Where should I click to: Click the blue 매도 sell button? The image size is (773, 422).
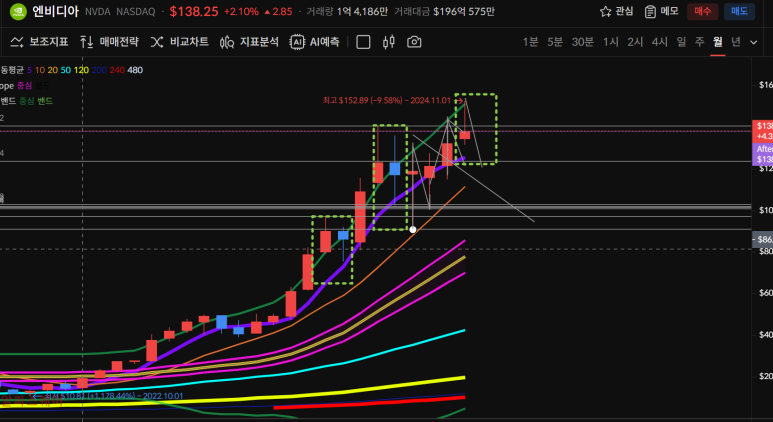click(x=739, y=11)
